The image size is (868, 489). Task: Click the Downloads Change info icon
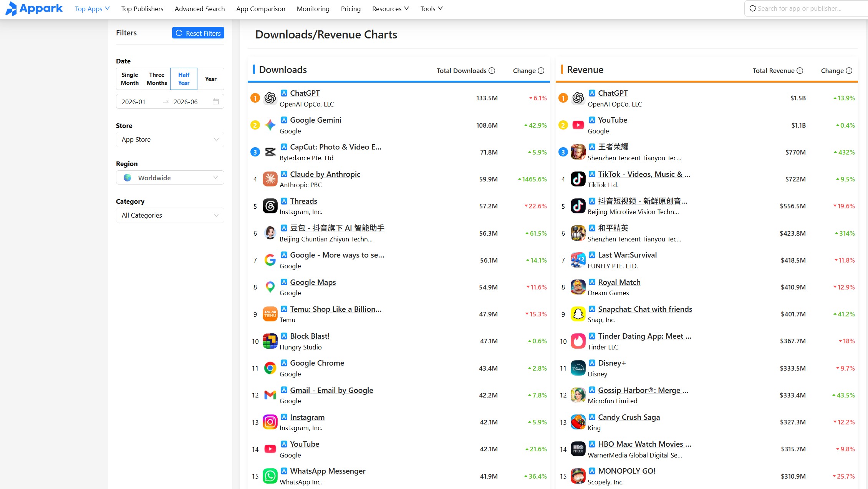click(541, 71)
